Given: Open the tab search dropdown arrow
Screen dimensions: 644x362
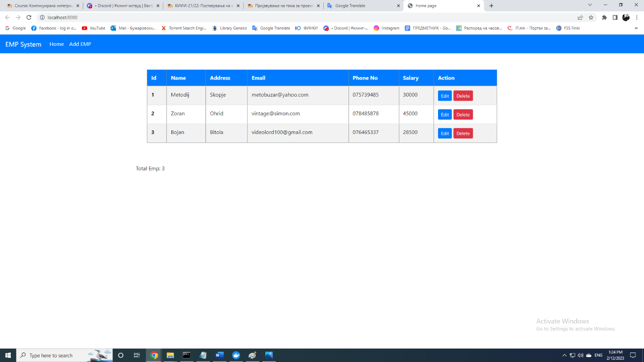Looking at the screenshot, I should pos(590,4).
